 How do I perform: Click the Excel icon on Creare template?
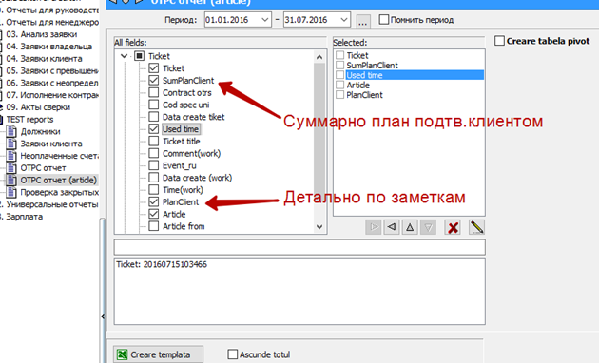[x=123, y=354]
